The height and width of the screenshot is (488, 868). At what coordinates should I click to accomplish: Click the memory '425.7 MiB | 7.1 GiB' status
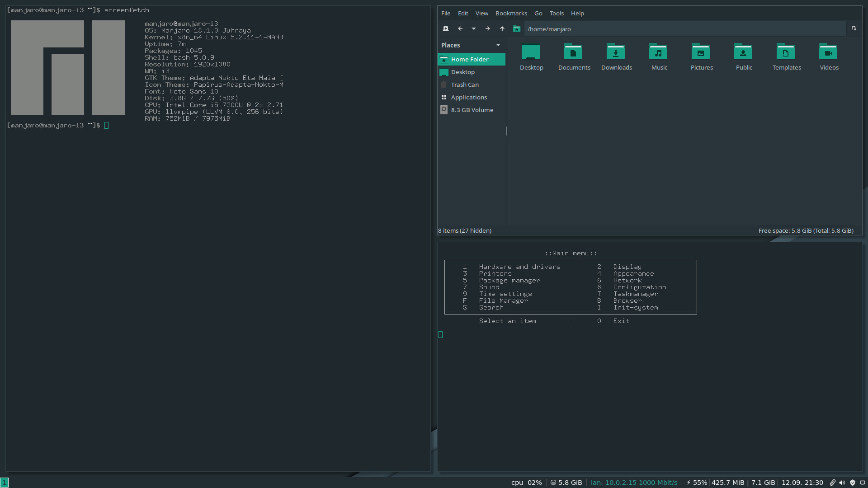tap(743, 483)
